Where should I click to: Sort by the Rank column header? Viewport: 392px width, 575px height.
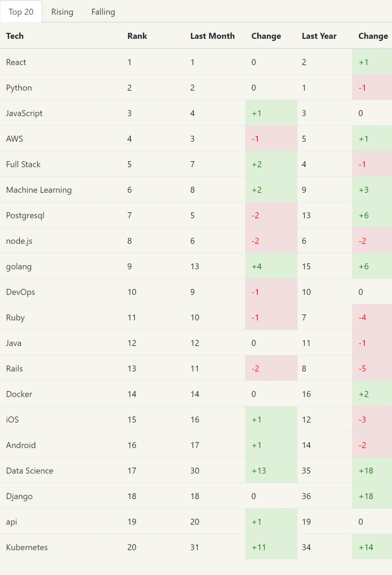137,36
